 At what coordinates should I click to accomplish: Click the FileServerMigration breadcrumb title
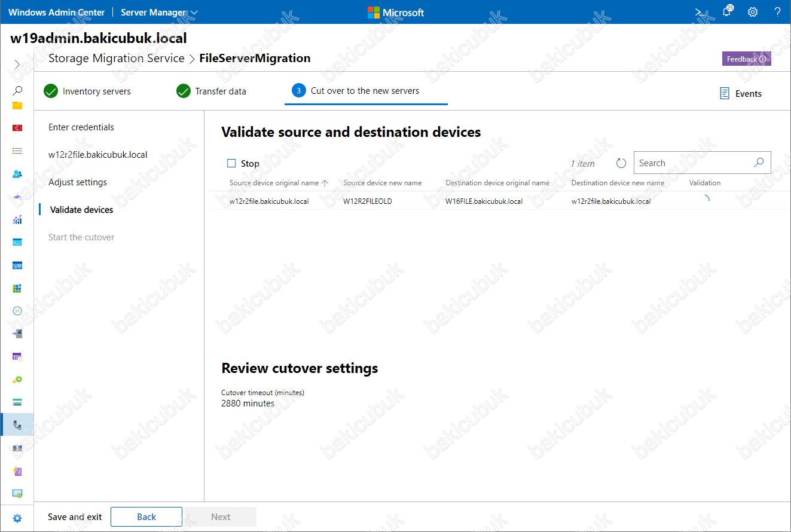pos(255,58)
